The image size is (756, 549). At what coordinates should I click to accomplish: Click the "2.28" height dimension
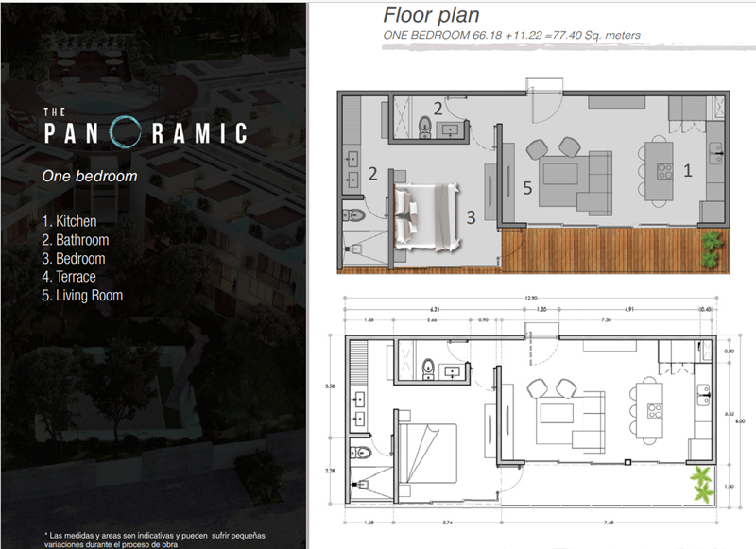(330, 471)
